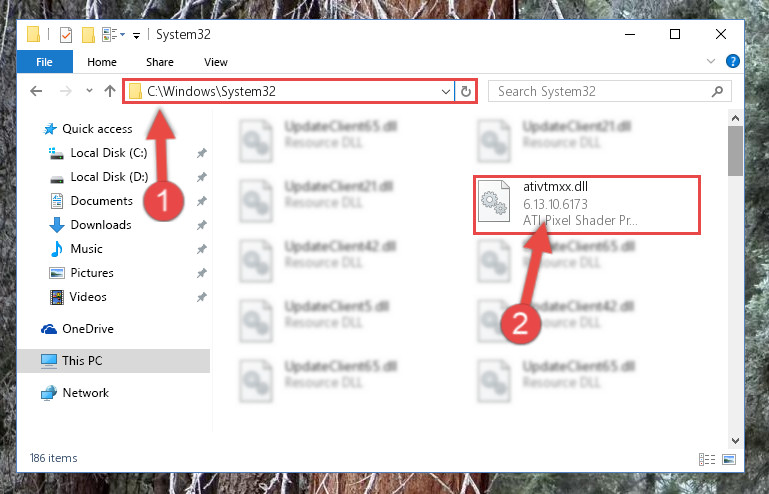Switch to the View ribbon tab

216,62
